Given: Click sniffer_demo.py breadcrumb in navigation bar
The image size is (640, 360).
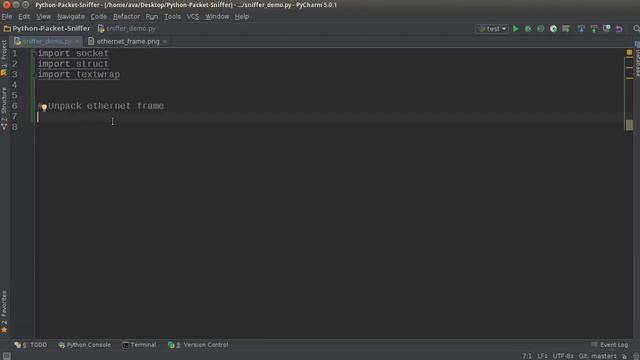Looking at the screenshot, I should coord(127,29).
